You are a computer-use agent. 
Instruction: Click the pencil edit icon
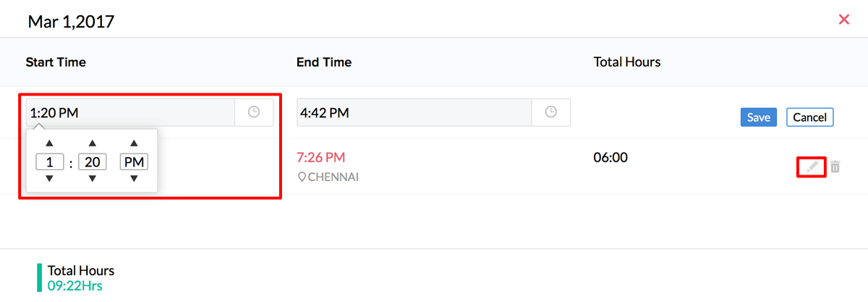[x=812, y=167]
